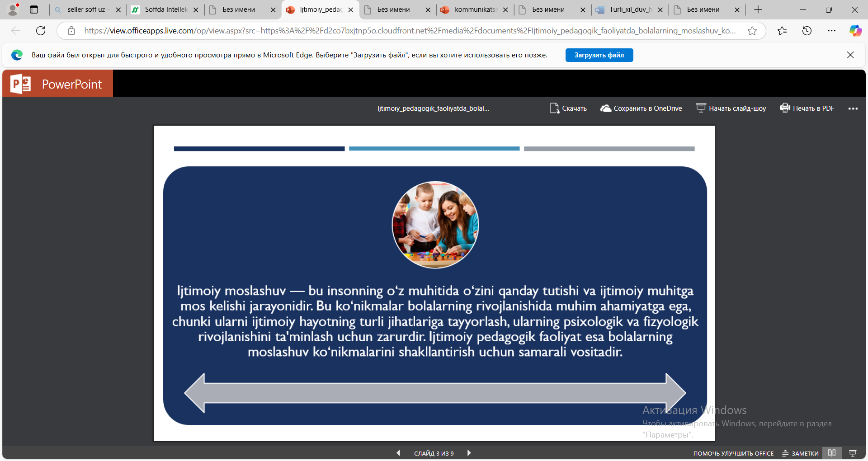Open the browser history clock icon
This screenshot has height=461, width=868.
point(807,31)
